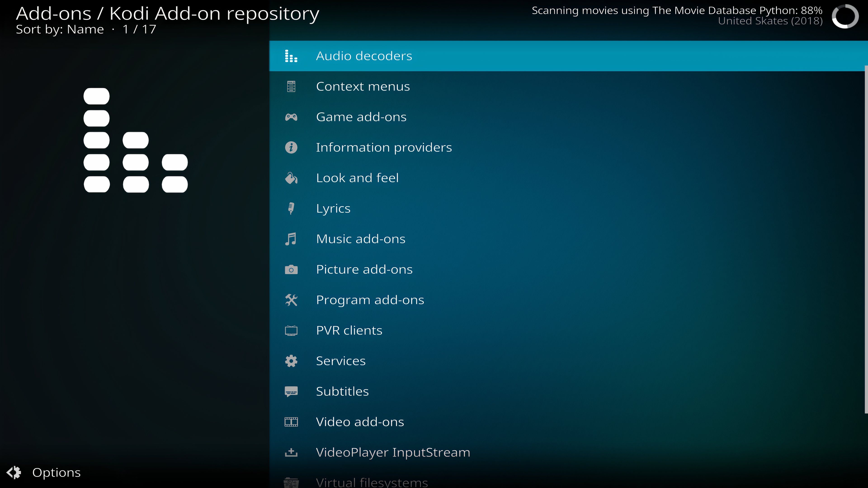Select the Program add-ons wrench icon
The width and height of the screenshot is (868, 488).
pos(292,299)
